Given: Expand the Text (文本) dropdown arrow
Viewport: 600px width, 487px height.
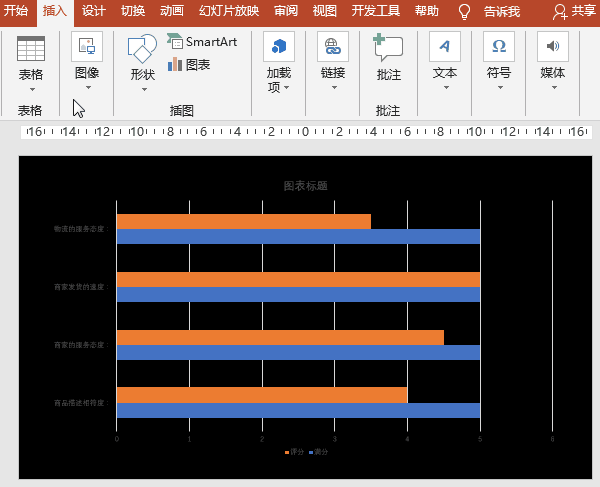Looking at the screenshot, I should 446,88.
